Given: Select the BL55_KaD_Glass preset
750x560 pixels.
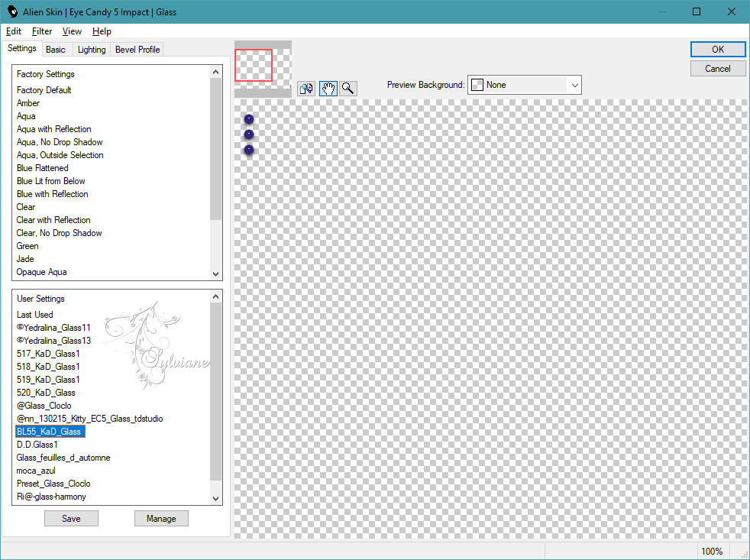Looking at the screenshot, I should pos(50,432).
